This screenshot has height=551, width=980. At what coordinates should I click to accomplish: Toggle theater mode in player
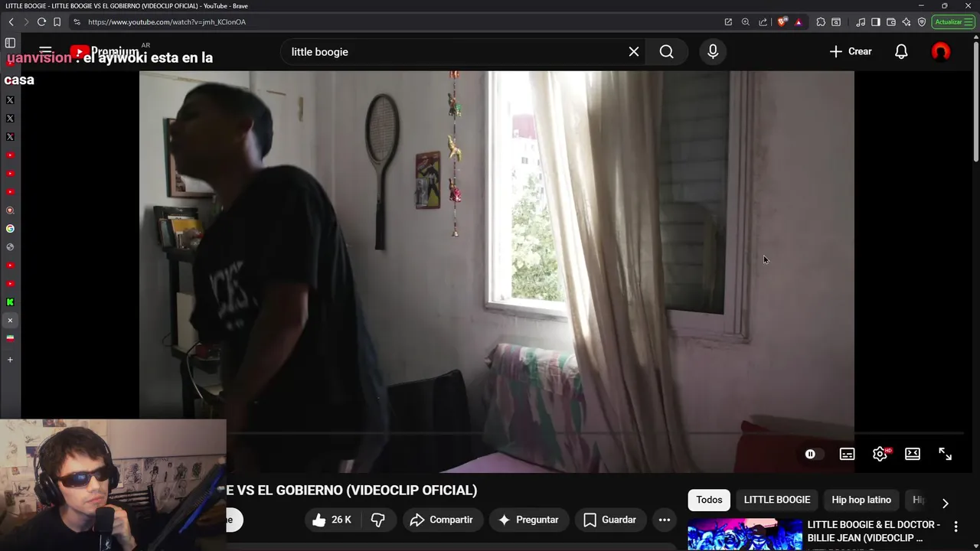(913, 455)
